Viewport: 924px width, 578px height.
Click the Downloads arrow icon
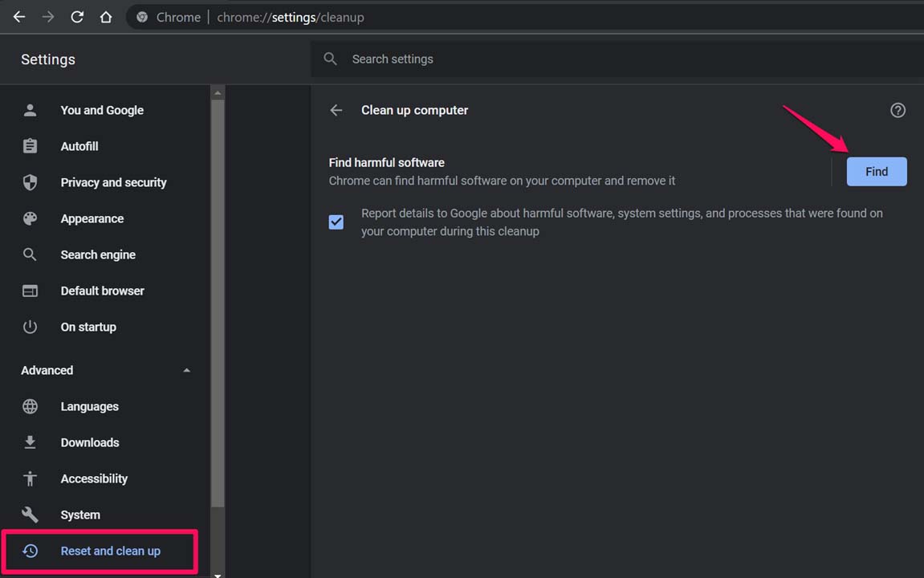[x=30, y=442]
